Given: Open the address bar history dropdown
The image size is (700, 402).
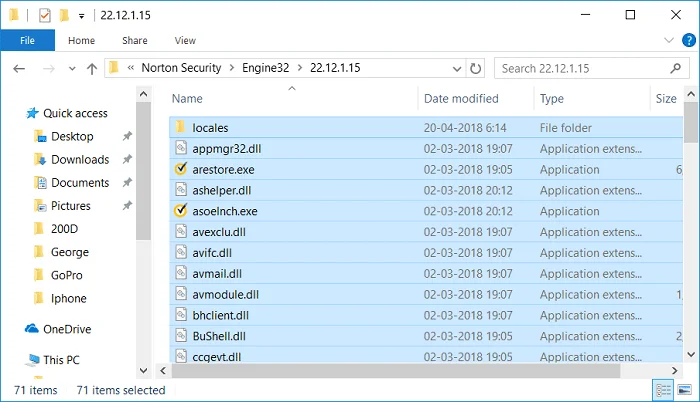Looking at the screenshot, I should click(457, 69).
